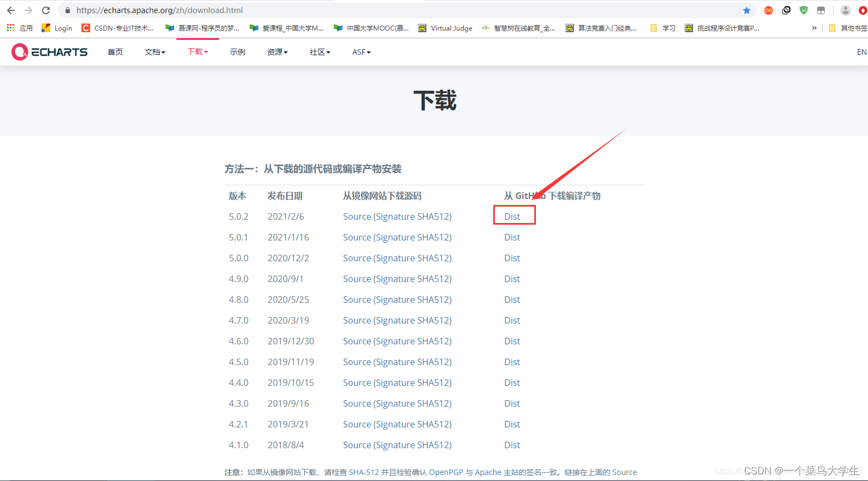Image resolution: width=868 pixels, height=481 pixels.
Task: Open Source link for version 4.3.0
Action: (357, 403)
